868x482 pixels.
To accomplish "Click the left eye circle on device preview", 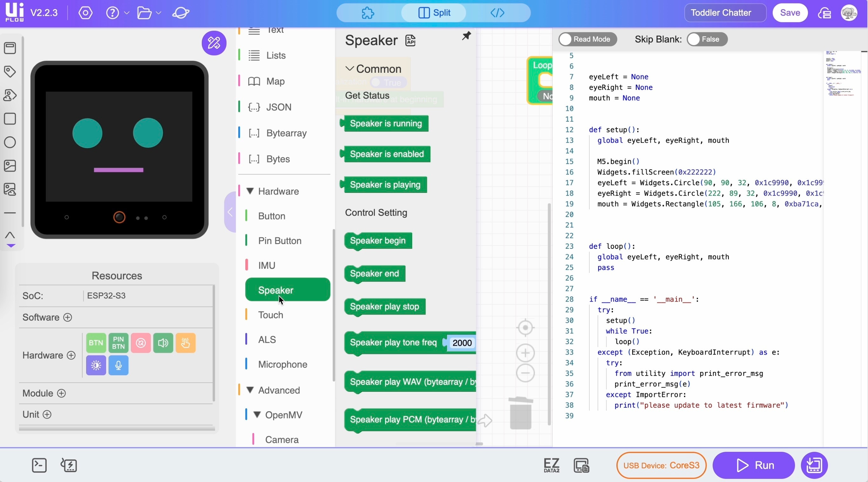I will (87, 133).
